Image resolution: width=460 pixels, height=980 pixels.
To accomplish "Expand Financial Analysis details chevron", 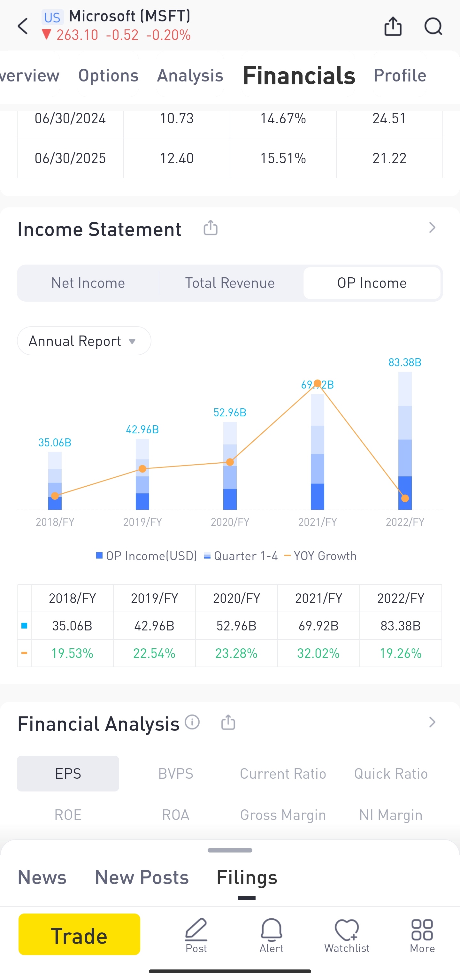I will (x=432, y=722).
